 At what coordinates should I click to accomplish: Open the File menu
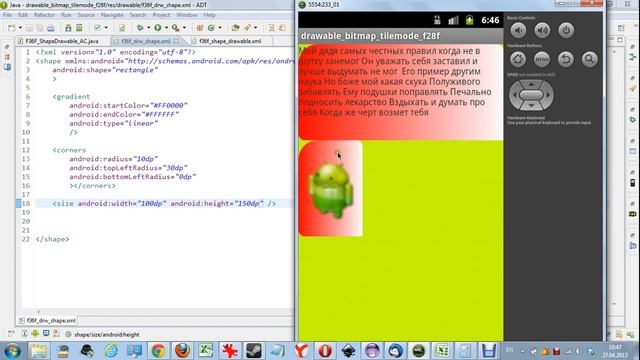click(7, 15)
